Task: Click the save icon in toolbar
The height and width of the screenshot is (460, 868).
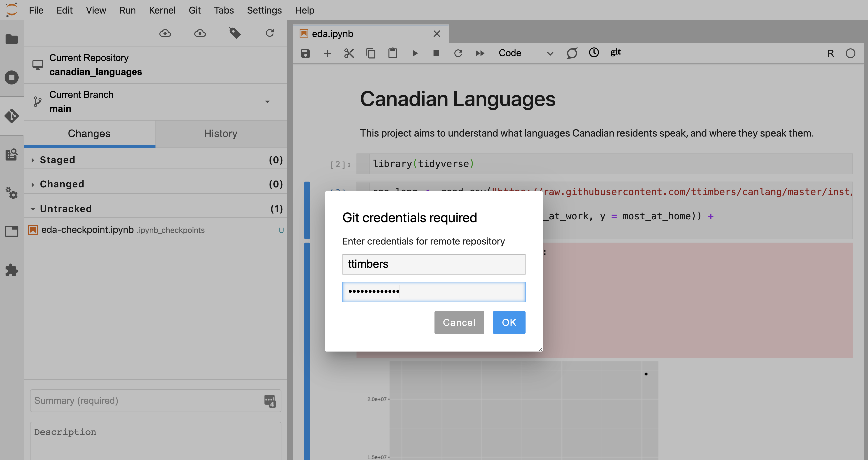Action: [x=306, y=53]
